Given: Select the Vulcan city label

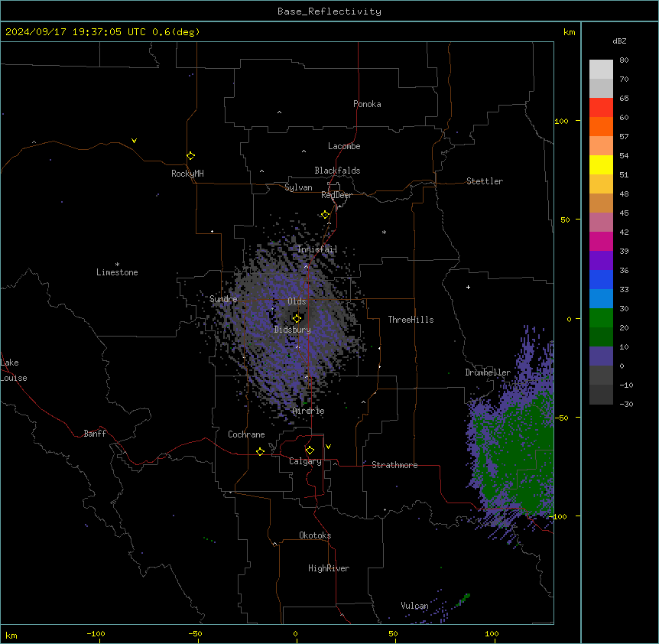Looking at the screenshot, I should [x=414, y=606].
